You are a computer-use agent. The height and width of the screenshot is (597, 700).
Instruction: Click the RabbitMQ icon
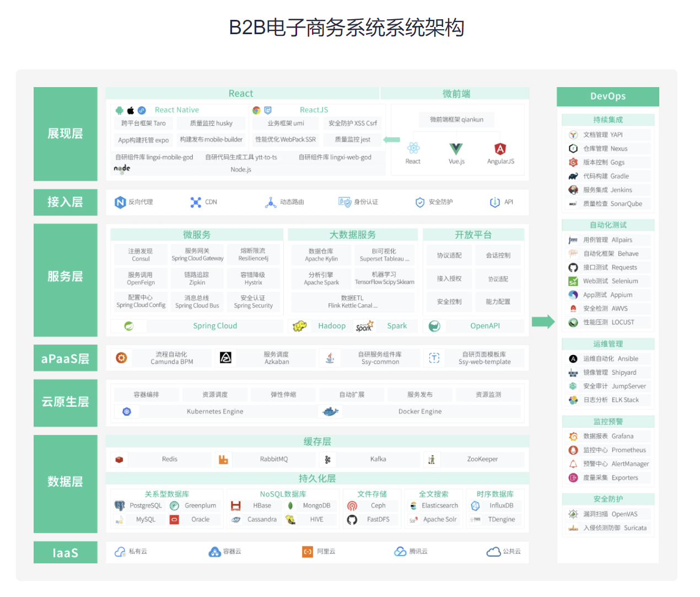click(x=223, y=459)
